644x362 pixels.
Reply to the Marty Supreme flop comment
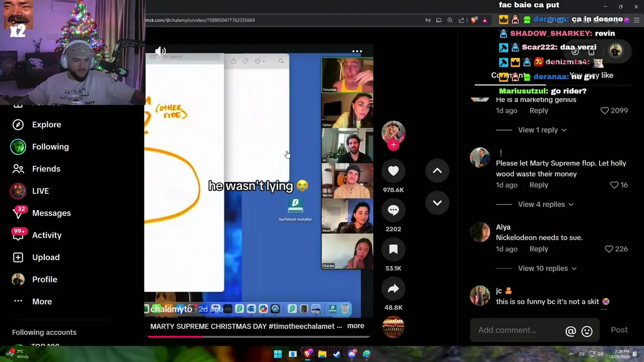coord(538,185)
